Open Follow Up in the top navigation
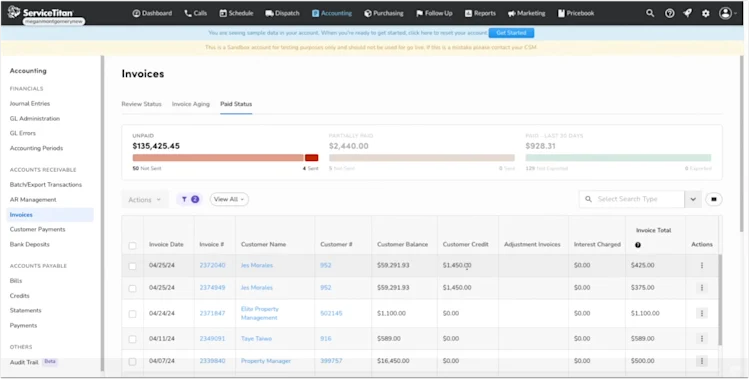Viewport: 749px width, 379px height. (x=434, y=13)
